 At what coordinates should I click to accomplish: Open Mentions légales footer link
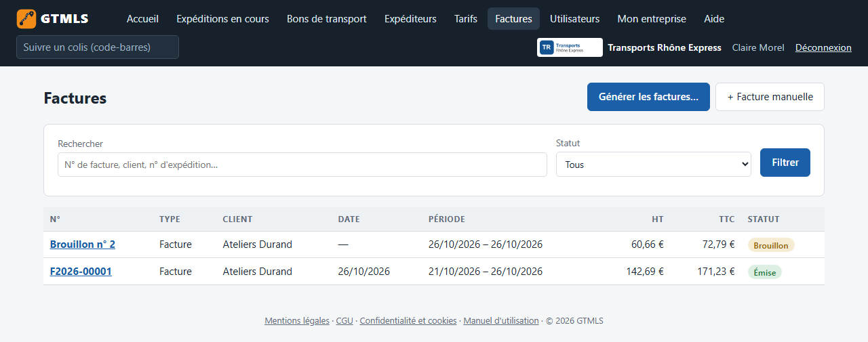(x=297, y=321)
